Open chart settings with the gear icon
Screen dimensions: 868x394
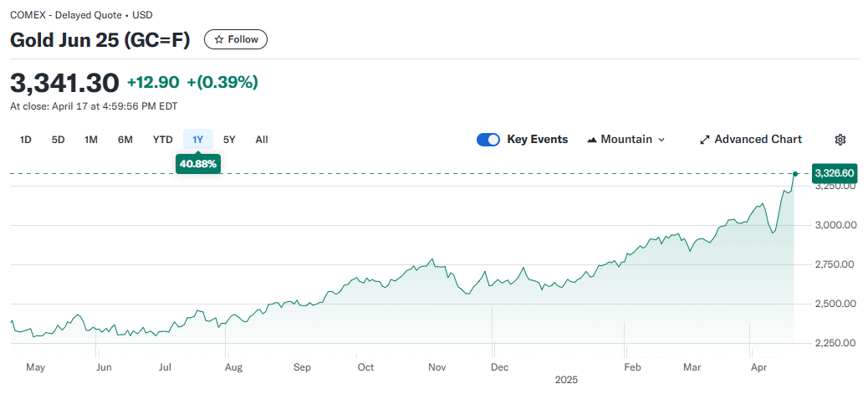coord(840,140)
